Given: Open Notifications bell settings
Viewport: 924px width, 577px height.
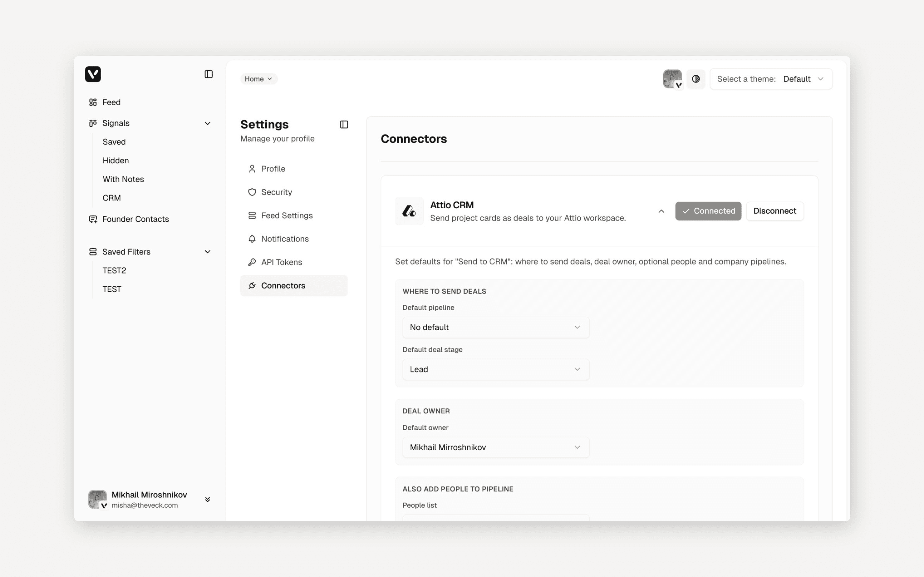Looking at the screenshot, I should pos(284,239).
